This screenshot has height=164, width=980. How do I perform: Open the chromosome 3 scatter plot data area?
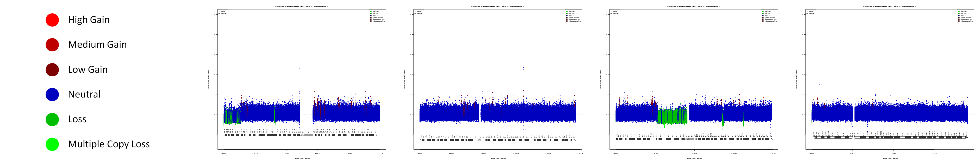click(694, 79)
